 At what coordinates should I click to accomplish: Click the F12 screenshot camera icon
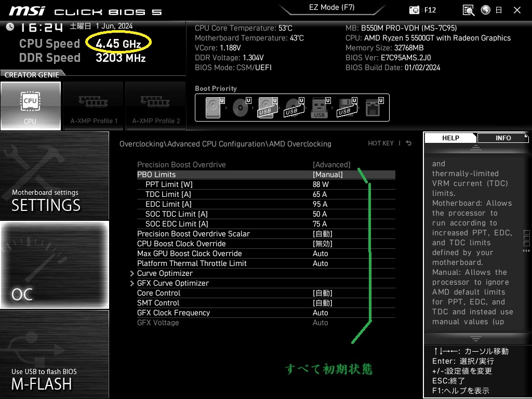414,10
